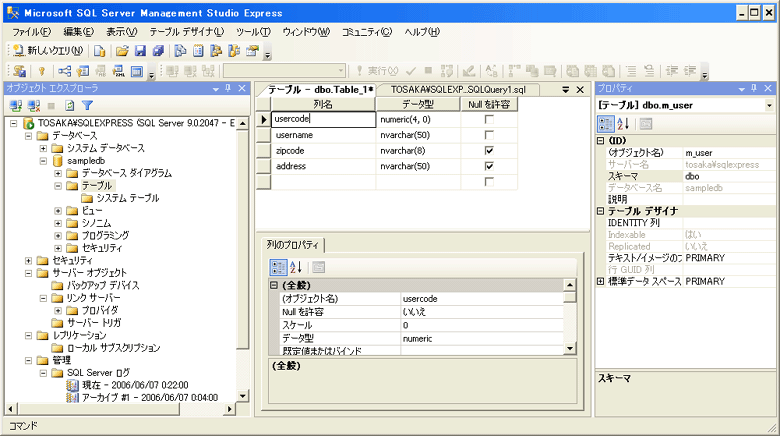Screen dimensions: 780x436
Task: Expand the データベース ダイアグラム node
Action: click(x=58, y=173)
